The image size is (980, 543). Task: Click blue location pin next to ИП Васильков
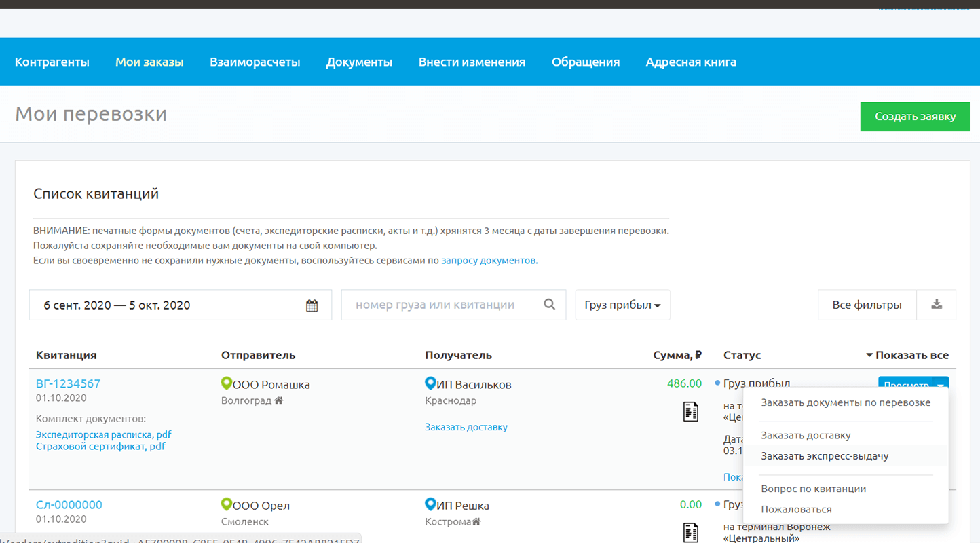point(430,384)
